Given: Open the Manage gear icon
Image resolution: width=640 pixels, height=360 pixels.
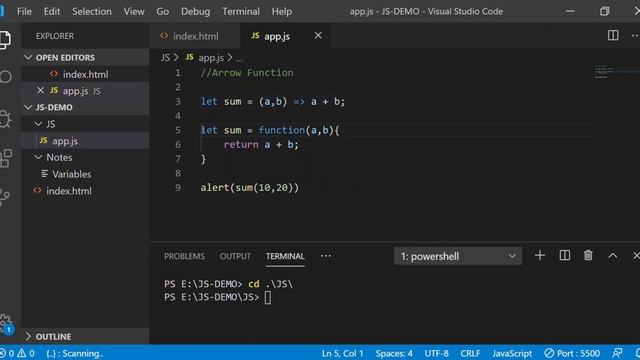Looking at the screenshot, I should coord(6,324).
